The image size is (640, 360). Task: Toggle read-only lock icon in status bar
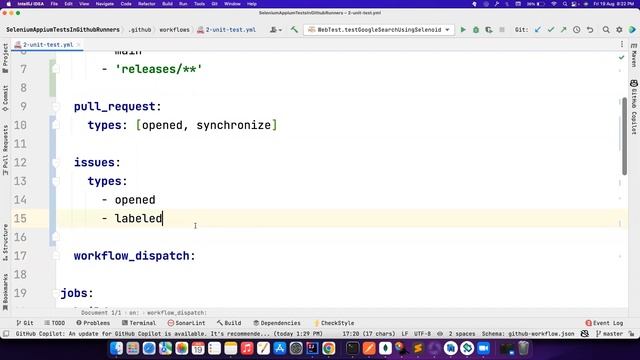point(631,334)
